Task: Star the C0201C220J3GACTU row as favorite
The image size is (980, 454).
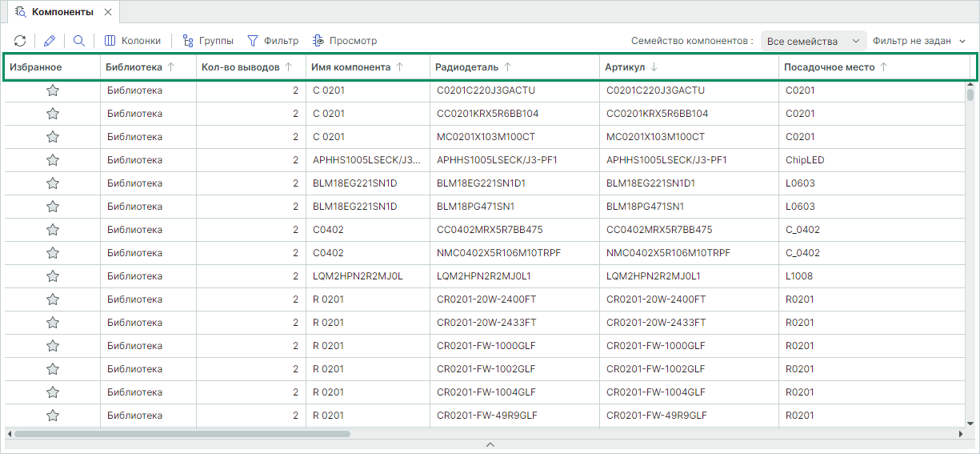Action: pos(53,90)
